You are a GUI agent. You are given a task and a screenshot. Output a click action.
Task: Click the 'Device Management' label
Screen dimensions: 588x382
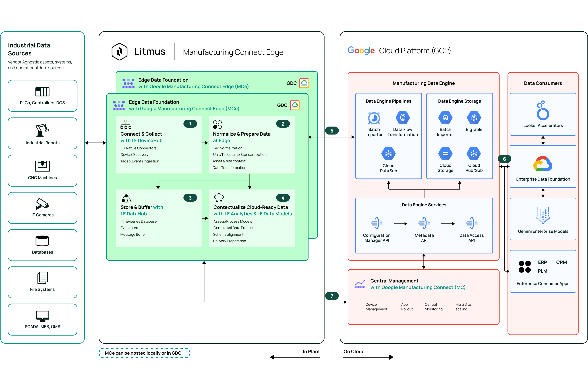(376, 307)
